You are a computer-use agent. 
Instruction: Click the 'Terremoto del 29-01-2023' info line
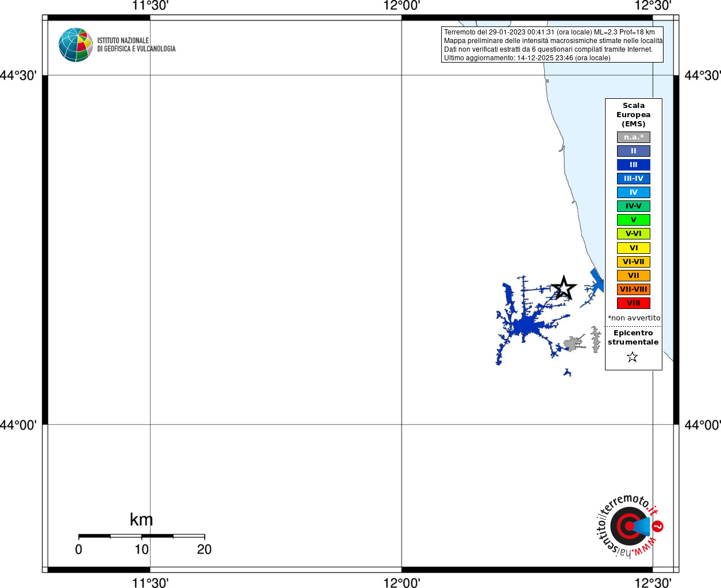pos(549,32)
